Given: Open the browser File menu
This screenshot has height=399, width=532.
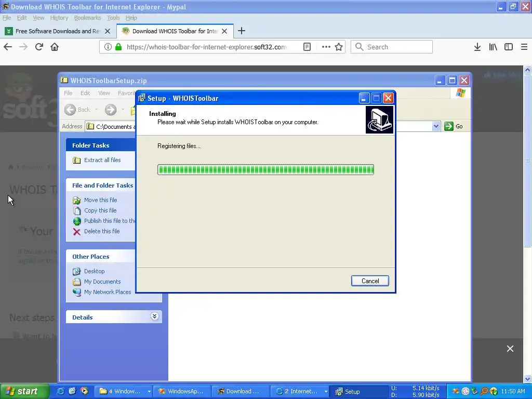Looking at the screenshot, I should (x=7, y=18).
